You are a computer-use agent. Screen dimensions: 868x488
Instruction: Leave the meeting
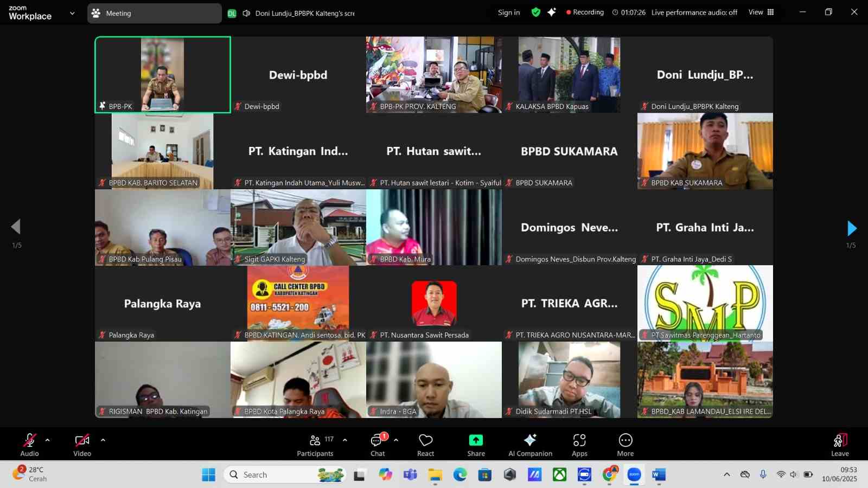(x=839, y=445)
